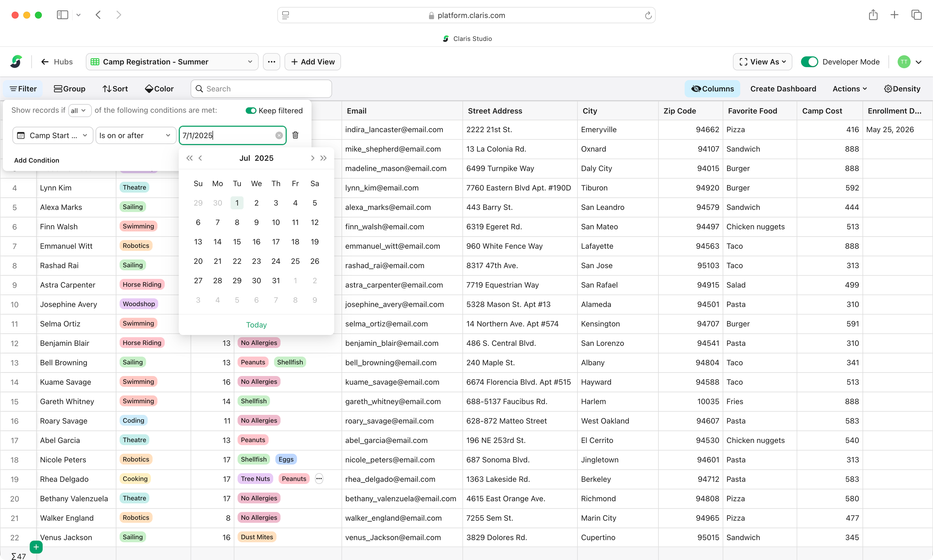Click the green add record plus button
Screen dimensions: 933x560
point(36,547)
